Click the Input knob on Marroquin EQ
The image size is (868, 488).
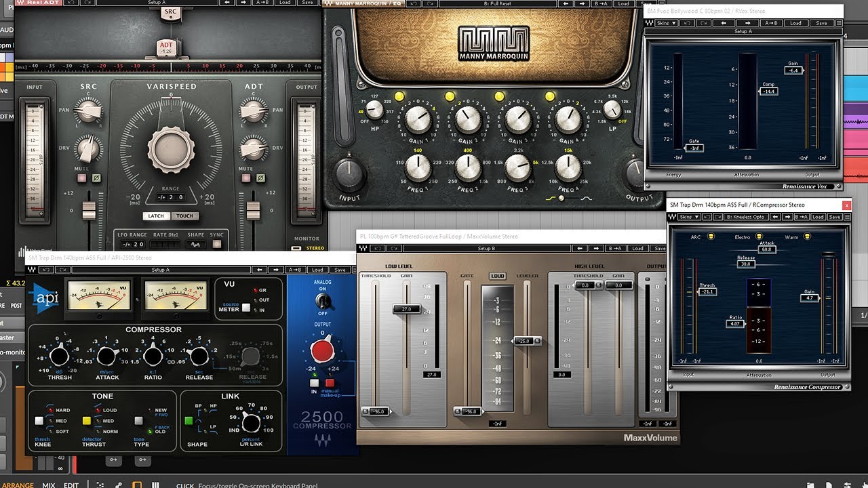[x=349, y=176]
